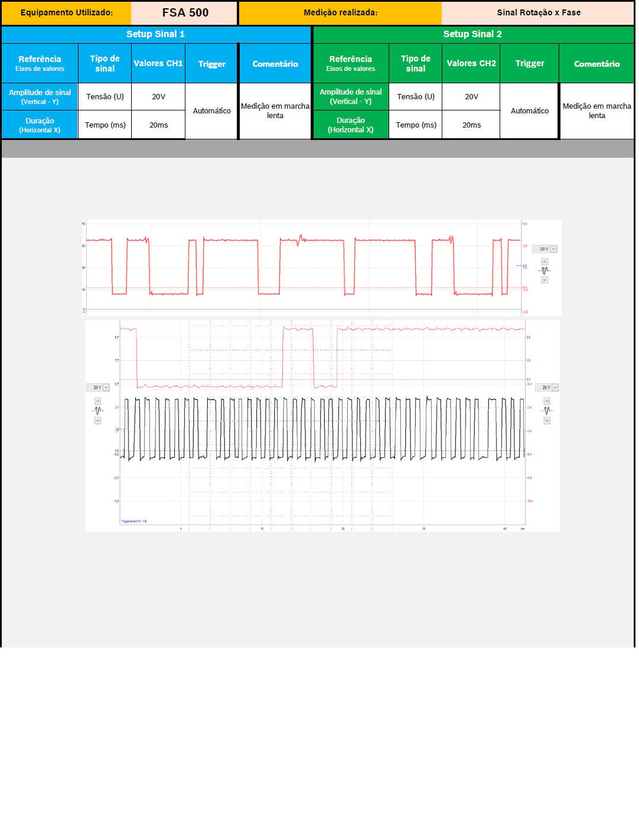
Task: Select the Setup Sinal 1 header
Action: (156, 34)
